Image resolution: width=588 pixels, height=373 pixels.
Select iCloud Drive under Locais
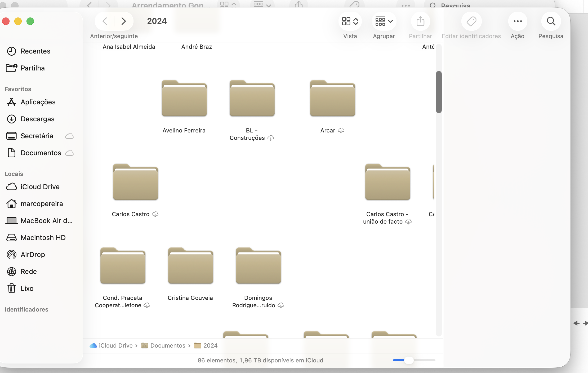click(40, 187)
